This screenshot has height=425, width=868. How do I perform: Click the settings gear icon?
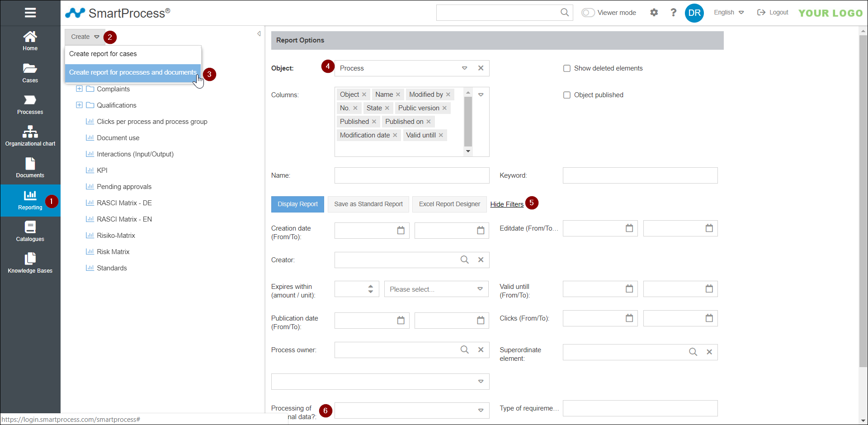pyautogui.click(x=654, y=13)
